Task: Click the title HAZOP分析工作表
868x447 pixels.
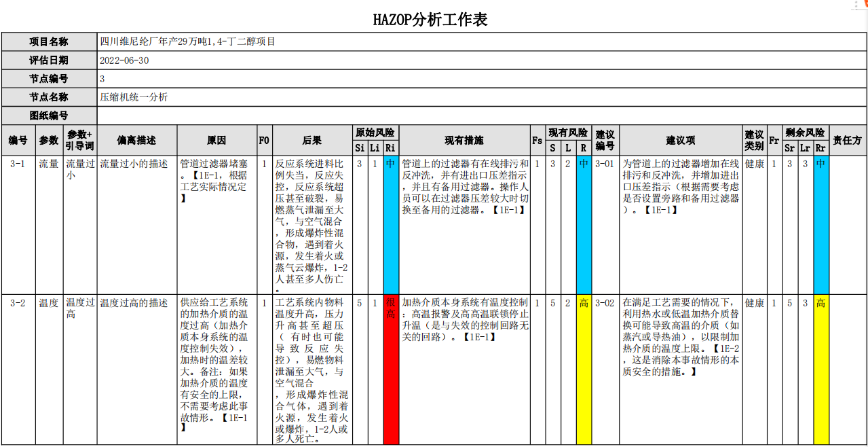Action: tap(430, 19)
